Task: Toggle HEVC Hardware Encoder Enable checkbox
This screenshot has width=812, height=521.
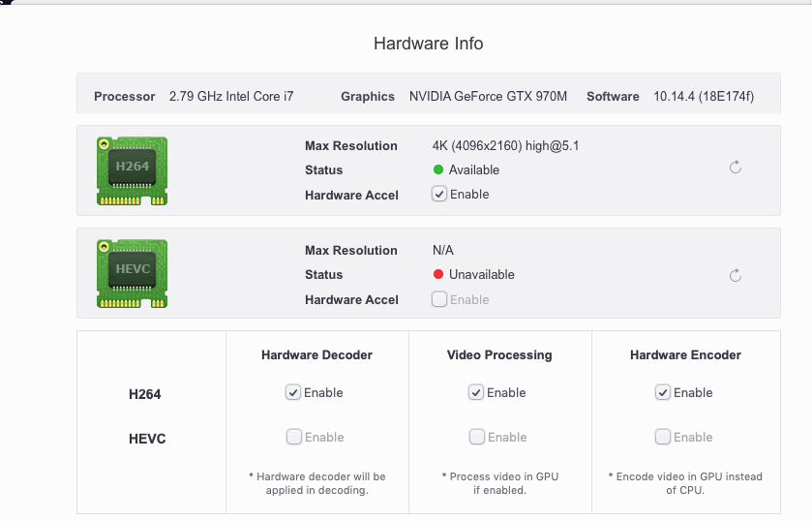Action: pos(663,437)
